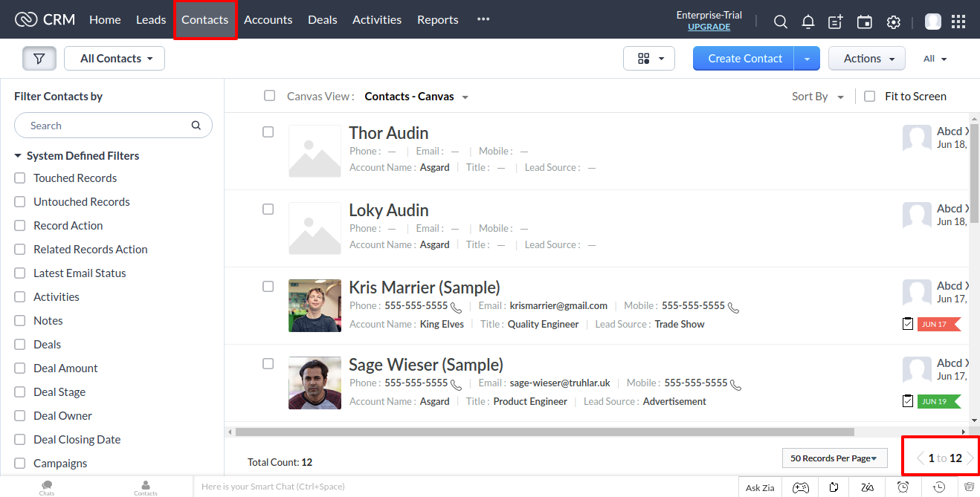Go to next page arrow
The height and width of the screenshot is (497, 980).
(x=970, y=458)
